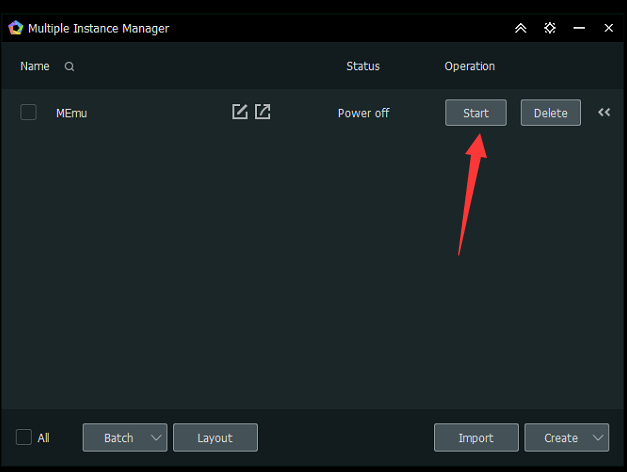Click the double up-arrow icon in title bar
Screen dimensions: 627x472
520,28
